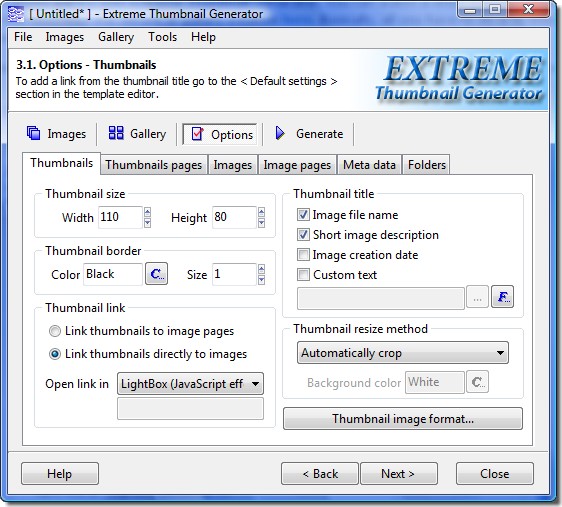Click the Width input field
Screen dimensions: 562x507
coord(120,217)
